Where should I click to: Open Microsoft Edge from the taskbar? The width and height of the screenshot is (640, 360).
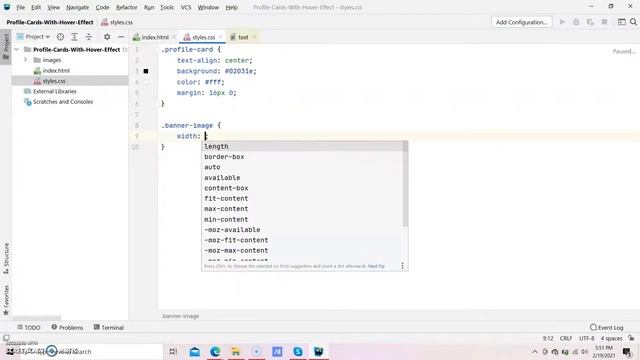pyautogui.click(x=215, y=351)
